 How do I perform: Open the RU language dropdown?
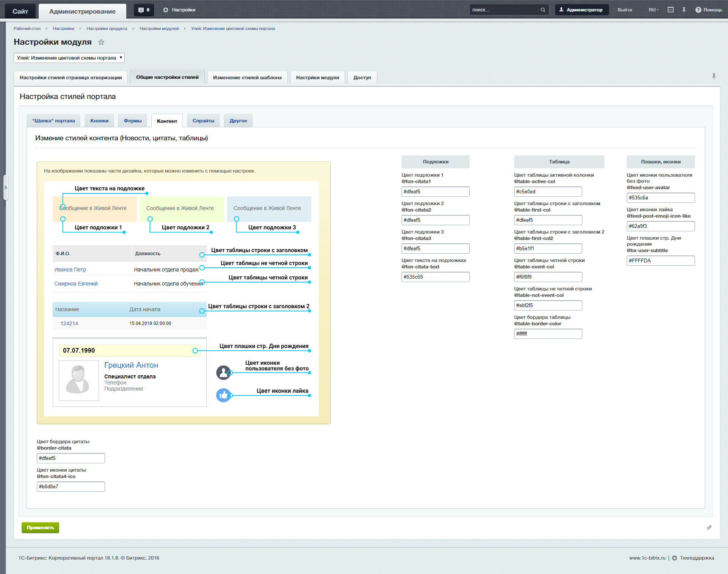coord(653,10)
